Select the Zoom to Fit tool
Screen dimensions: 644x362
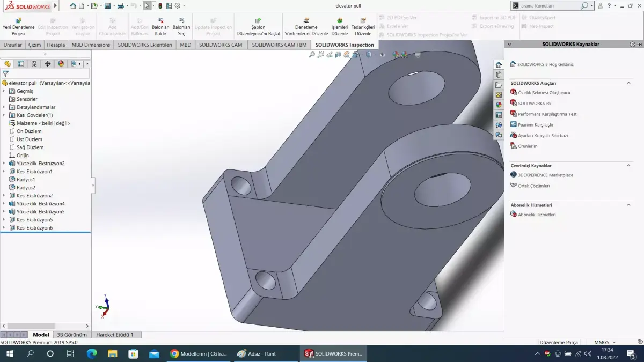pyautogui.click(x=312, y=54)
